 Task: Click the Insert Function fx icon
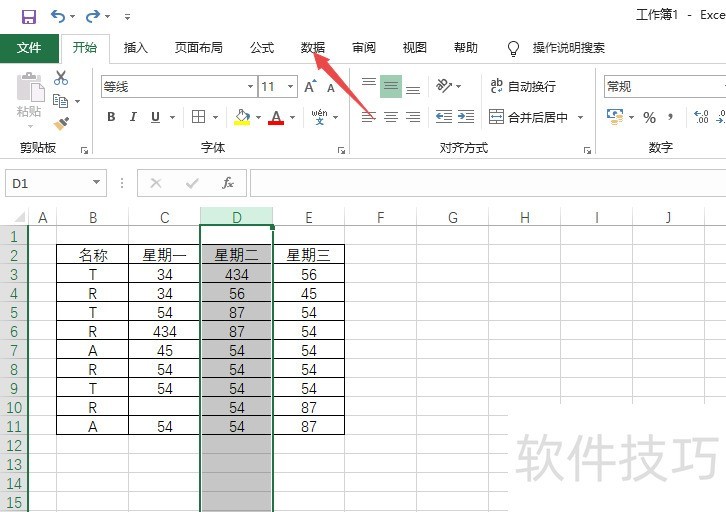point(228,183)
